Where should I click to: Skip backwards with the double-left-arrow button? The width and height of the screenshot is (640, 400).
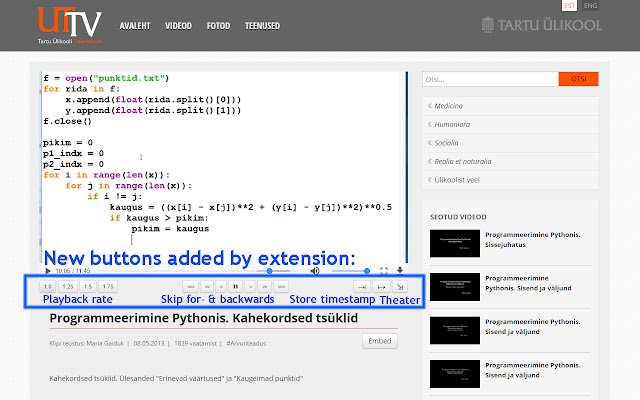click(x=207, y=287)
